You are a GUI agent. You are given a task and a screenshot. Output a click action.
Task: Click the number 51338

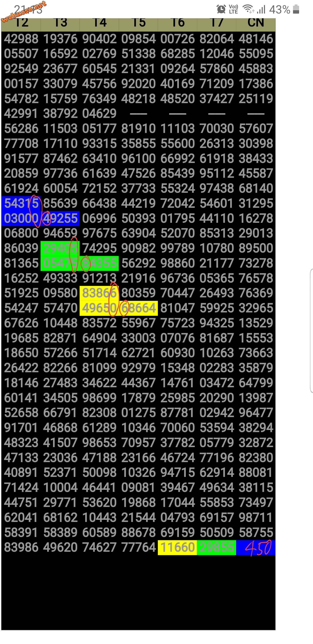click(138, 54)
